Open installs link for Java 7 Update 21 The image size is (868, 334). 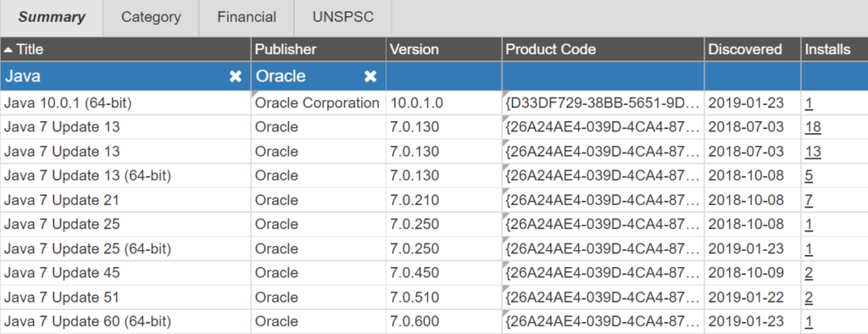coord(809,201)
